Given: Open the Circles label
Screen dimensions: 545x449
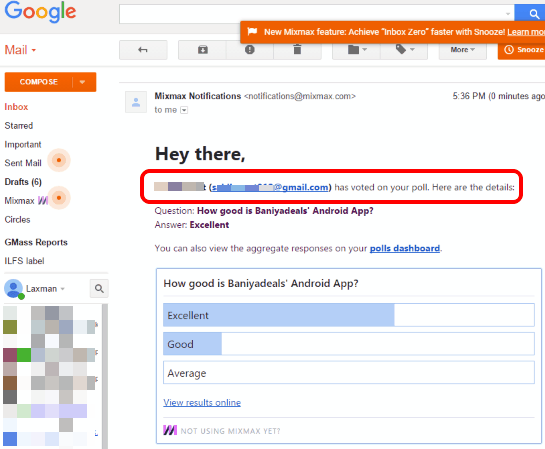Looking at the screenshot, I should [x=17, y=220].
